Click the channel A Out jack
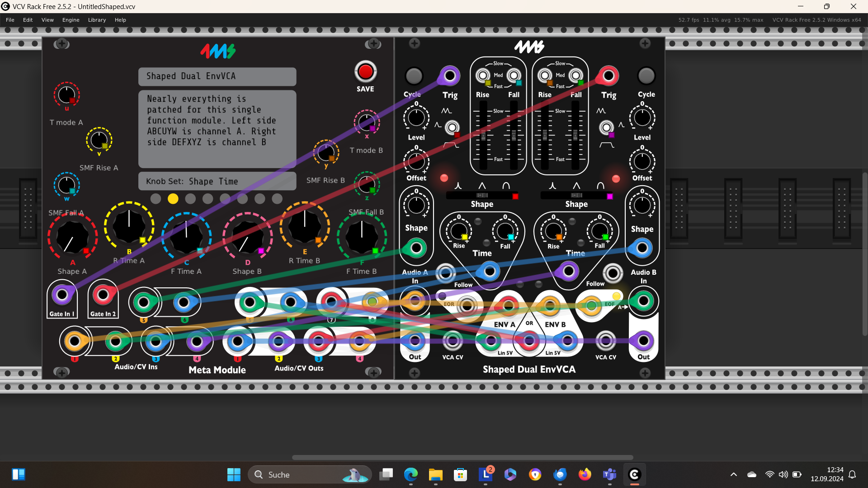Screen dimensions: 868x488 (x=415, y=341)
